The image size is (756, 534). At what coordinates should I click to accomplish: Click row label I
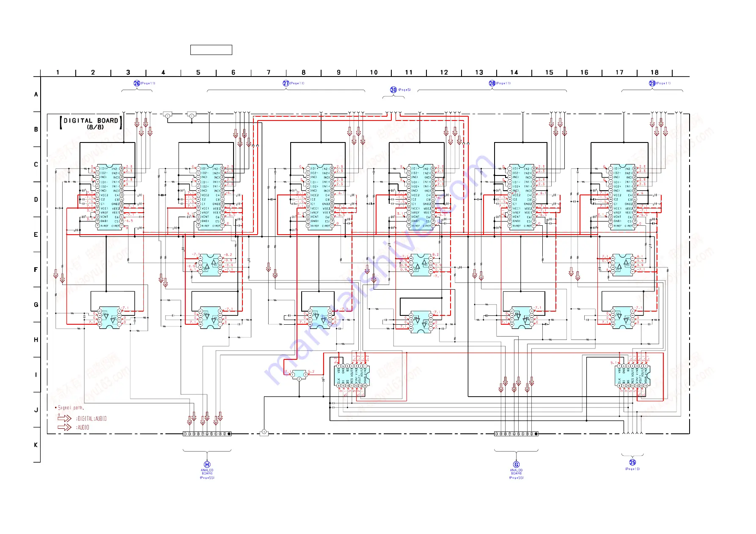click(x=36, y=375)
